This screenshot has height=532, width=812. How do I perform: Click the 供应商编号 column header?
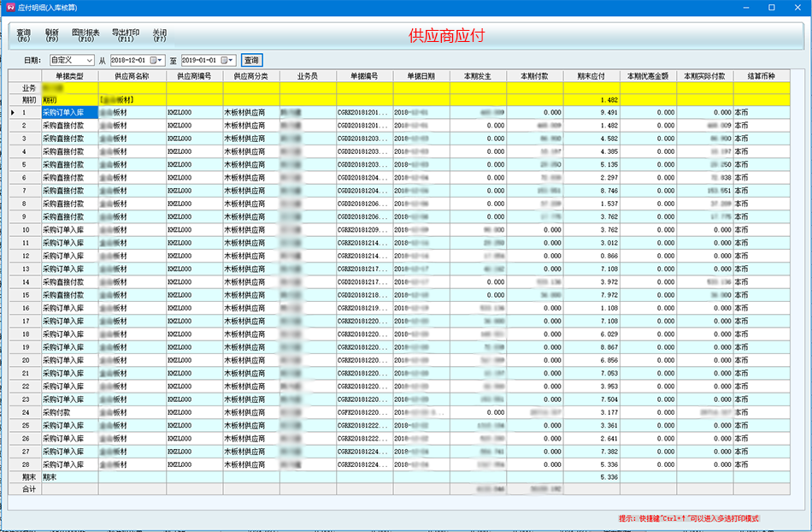(x=195, y=76)
